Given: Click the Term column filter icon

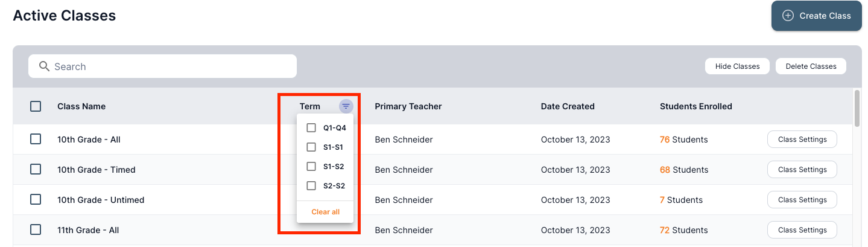Looking at the screenshot, I should tap(346, 106).
